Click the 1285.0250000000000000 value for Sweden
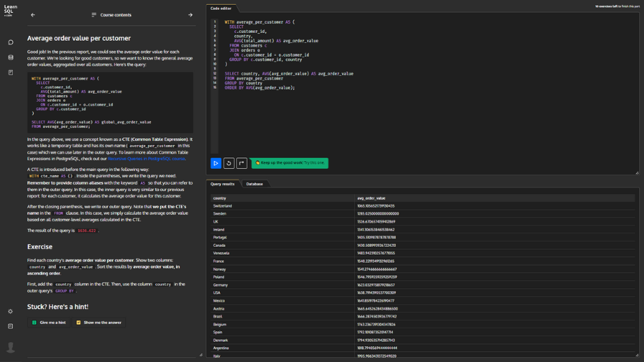This screenshot has height=362, width=644. point(378,214)
